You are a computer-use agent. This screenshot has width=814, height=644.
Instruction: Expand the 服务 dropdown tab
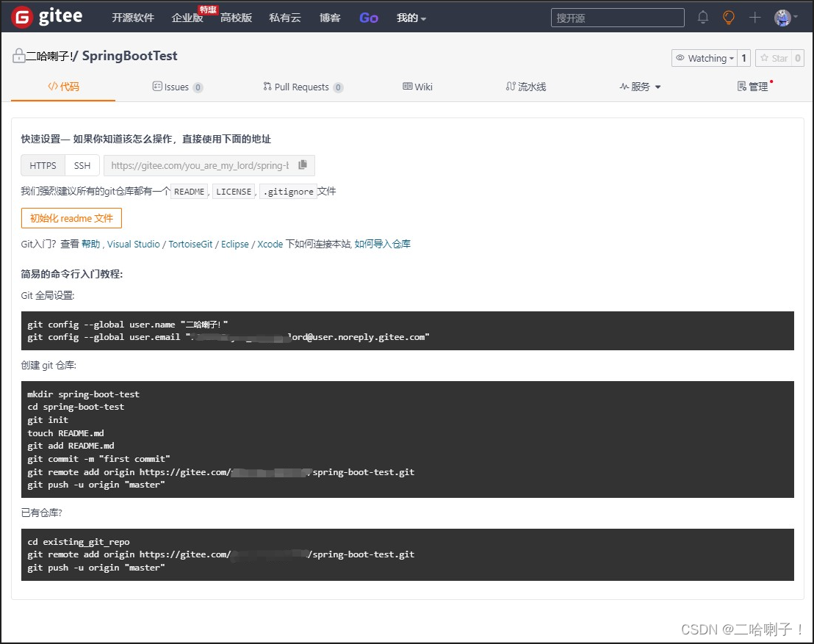pos(640,87)
